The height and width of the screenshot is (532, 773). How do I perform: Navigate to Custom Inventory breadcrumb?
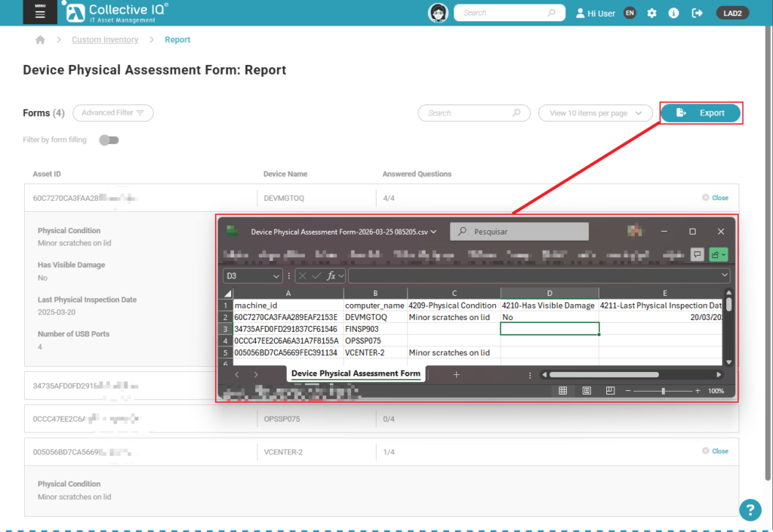[x=105, y=40]
